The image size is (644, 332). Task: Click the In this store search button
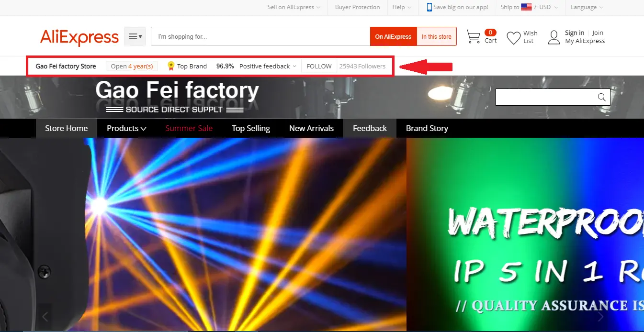click(436, 36)
